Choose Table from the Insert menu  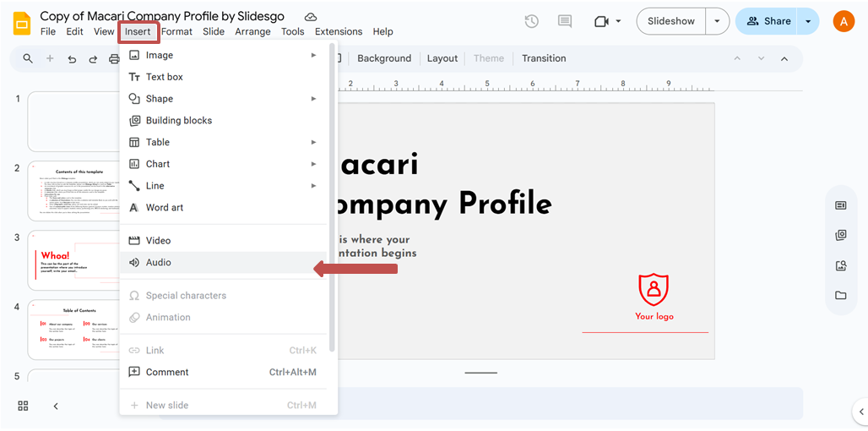pos(223,142)
